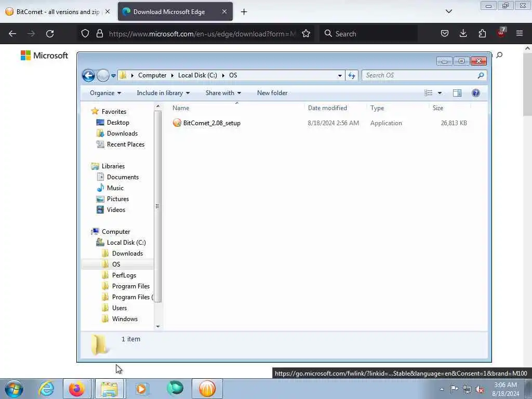This screenshot has height=399, width=532.
Task: Reload the Microsoft Edge download page
Action: (50, 34)
